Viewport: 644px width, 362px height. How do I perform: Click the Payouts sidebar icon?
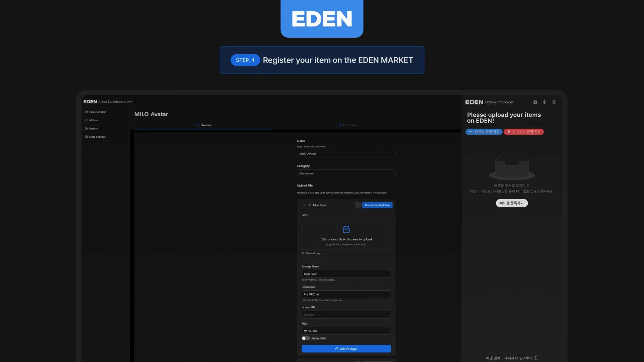pyautogui.click(x=86, y=129)
